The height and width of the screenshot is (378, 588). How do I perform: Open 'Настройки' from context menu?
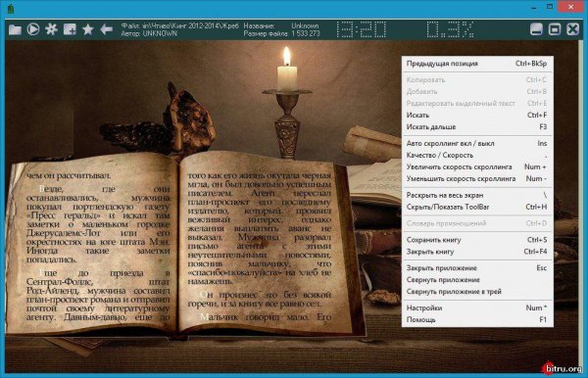tap(477, 307)
